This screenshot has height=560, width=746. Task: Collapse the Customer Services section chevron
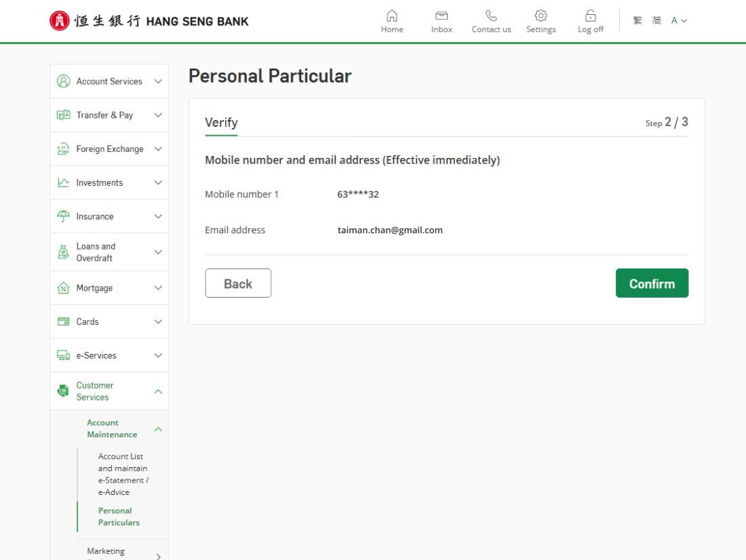(158, 391)
